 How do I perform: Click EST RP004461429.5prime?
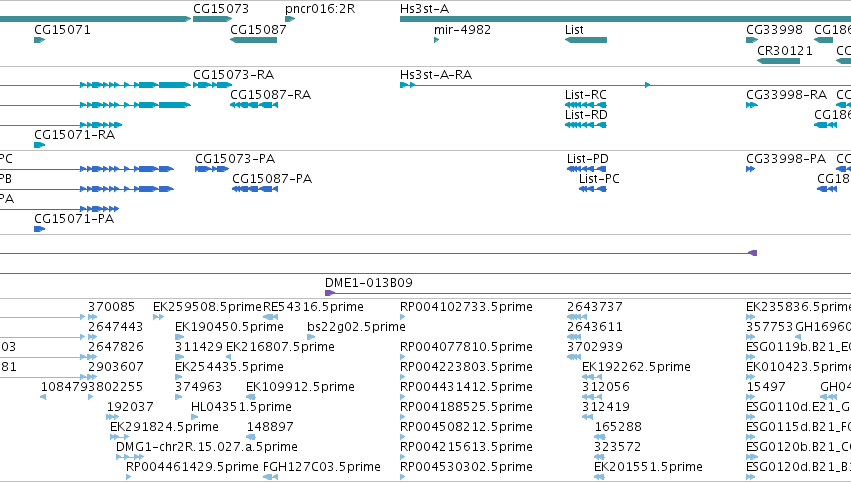tap(192, 467)
